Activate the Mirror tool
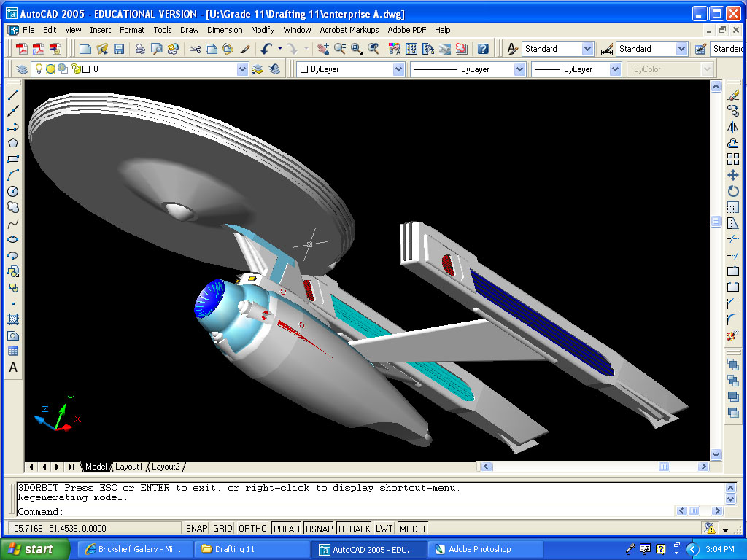The image size is (747, 560). point(732,129)
